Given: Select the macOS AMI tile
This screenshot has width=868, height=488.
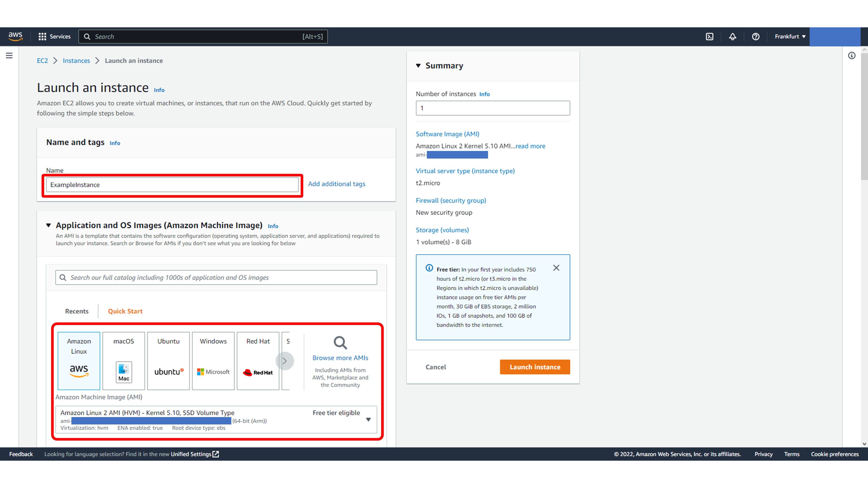Looking at the screenshot, I should pos(124,361).
